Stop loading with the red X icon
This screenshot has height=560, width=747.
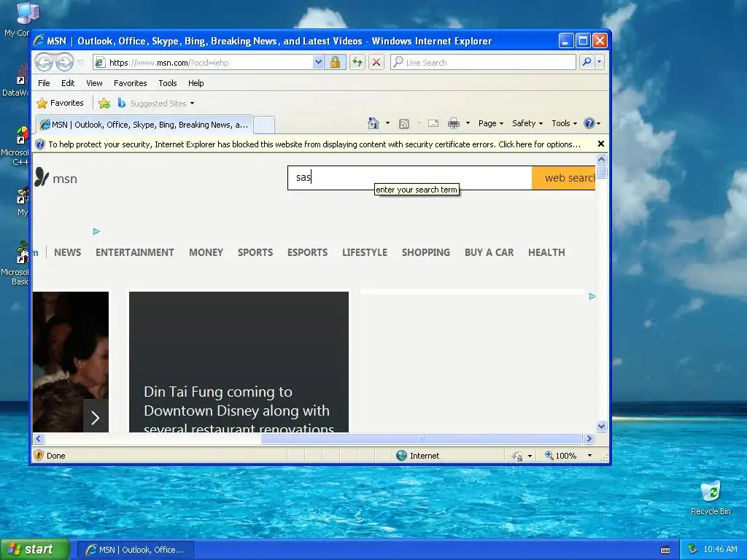tap(376, 62)
